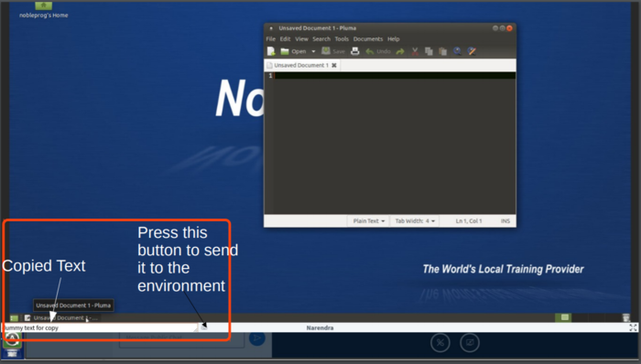Select Unsaved Document taskbar entry
The height and width of the screenshot is (364, 641).
coord(61,318)
